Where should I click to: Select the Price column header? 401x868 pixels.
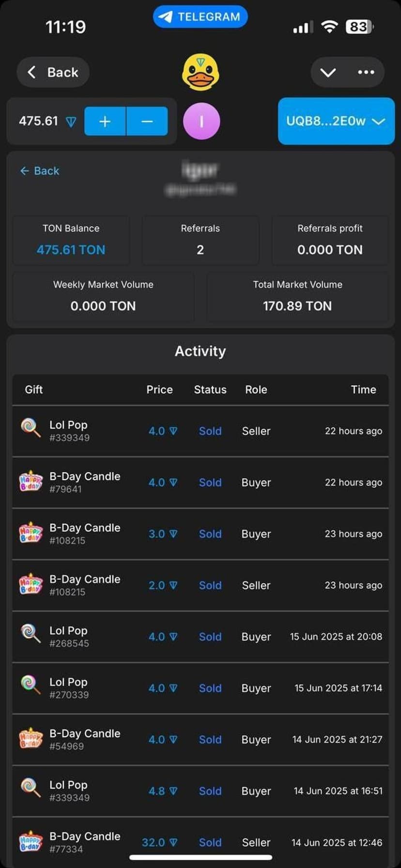tap(159, 390)
